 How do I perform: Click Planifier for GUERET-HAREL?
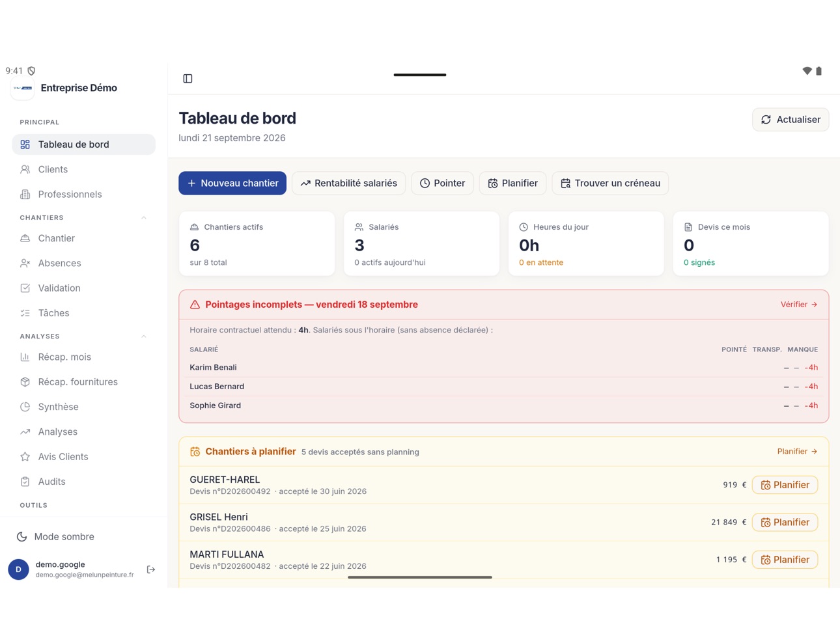[x=785, y=485]
